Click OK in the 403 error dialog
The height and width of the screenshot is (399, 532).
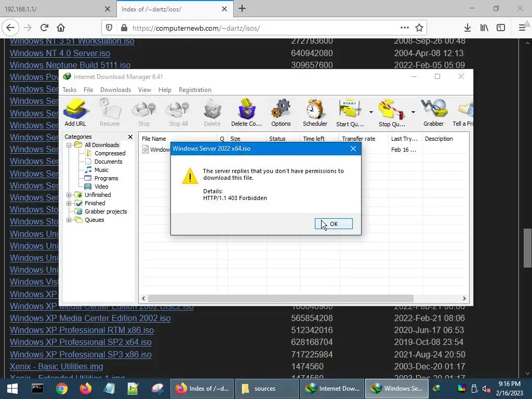tap(334, 223)
